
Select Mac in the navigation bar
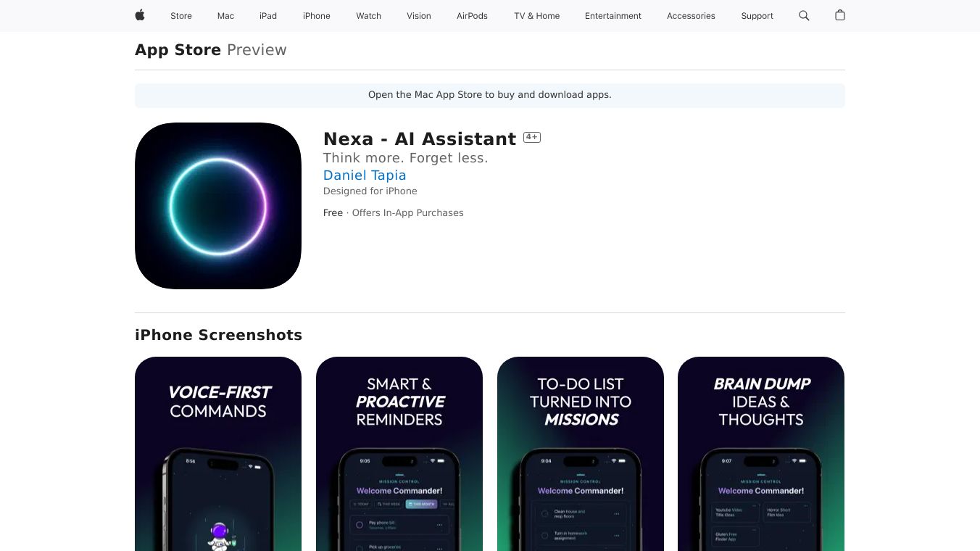point(226,16)
